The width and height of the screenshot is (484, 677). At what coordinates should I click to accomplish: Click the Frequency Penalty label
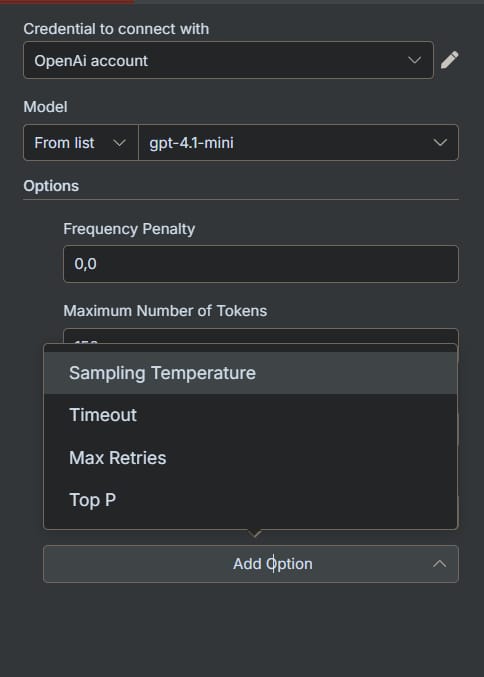(x=129, y=229)
